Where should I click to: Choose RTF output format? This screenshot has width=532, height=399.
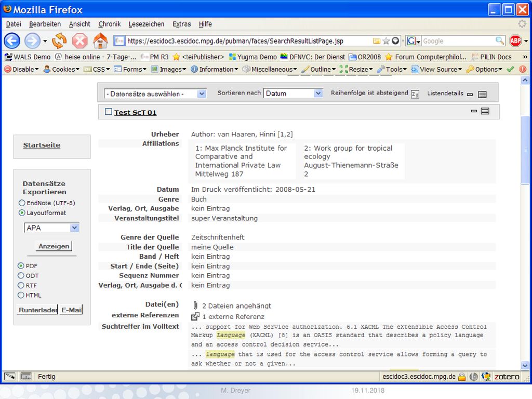(21, 285)
